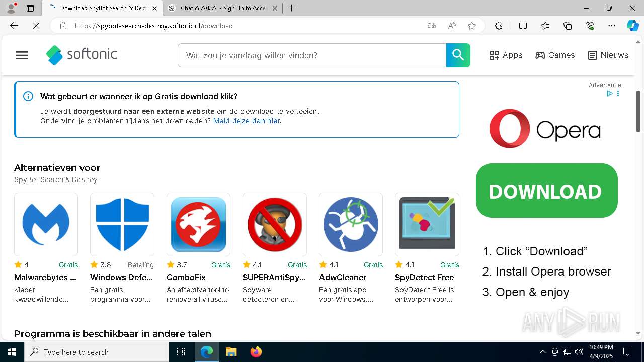This screenshot has height=362, width=644.
Task: Click the green Opera DOWNLOAD button
Action: 547,191
